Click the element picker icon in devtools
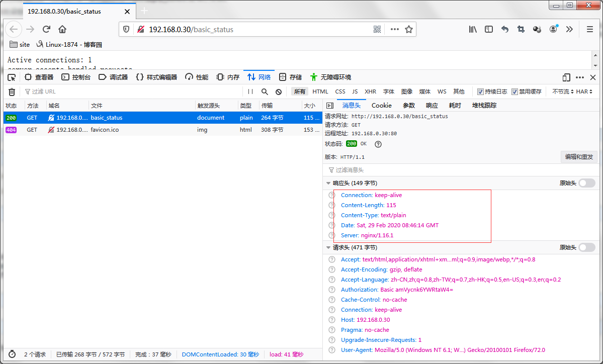603x364 pixels. [x=12, y=77]
